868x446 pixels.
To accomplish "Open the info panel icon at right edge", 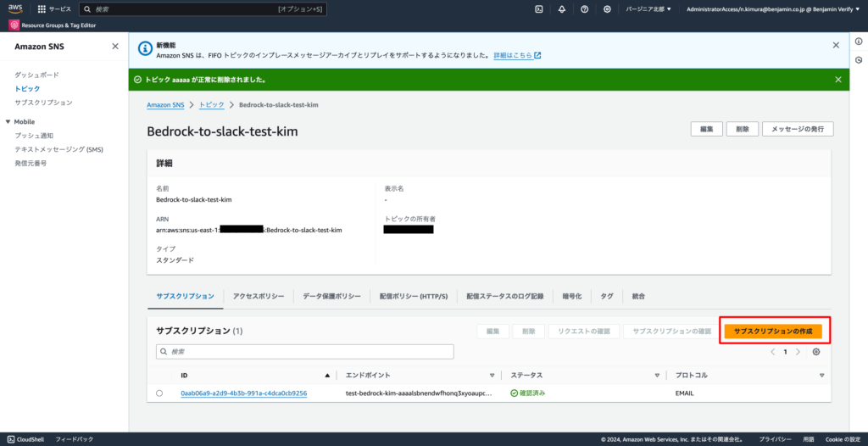I will tap(859, 42).
